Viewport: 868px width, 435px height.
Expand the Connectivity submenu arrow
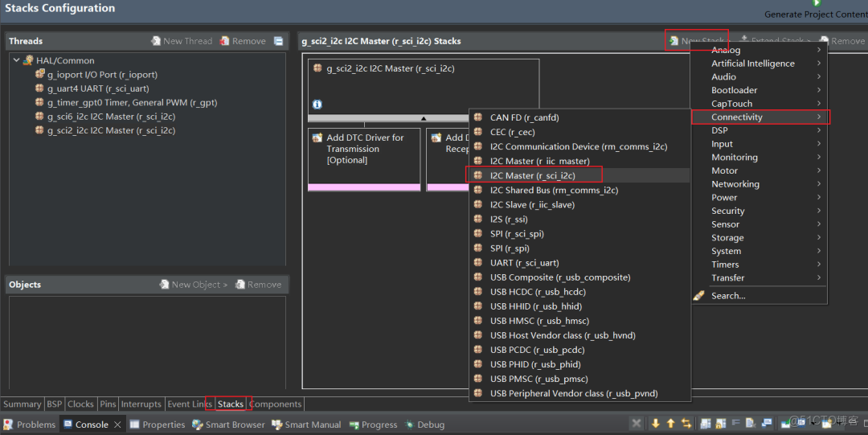pos(819,117)
